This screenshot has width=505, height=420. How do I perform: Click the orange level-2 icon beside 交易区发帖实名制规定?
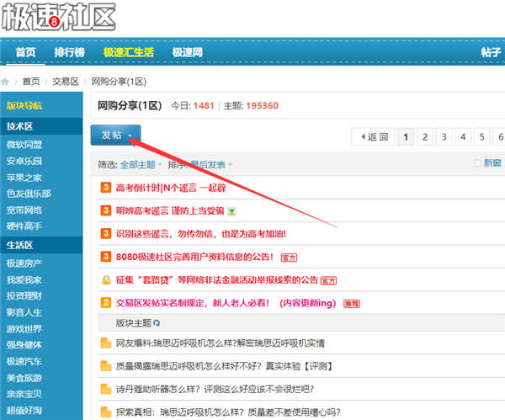106,301
